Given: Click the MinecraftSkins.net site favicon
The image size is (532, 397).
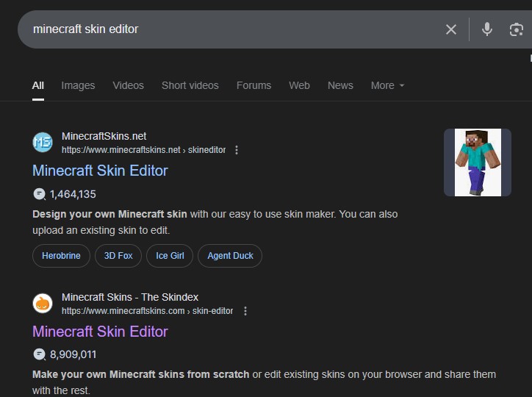Looking at the screenshot, I should [x=43, y=142].
